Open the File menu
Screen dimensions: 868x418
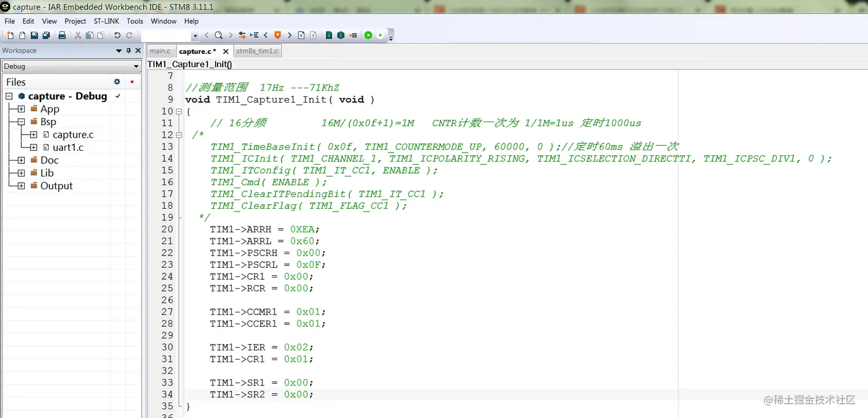[10, 21]
